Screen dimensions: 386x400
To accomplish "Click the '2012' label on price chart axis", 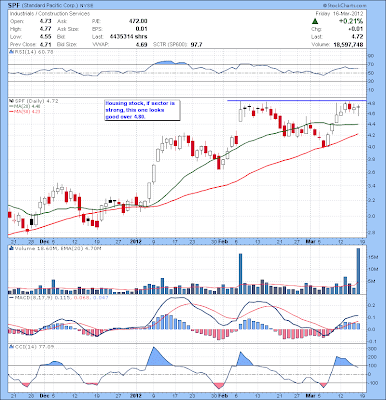I will [135, 241].
